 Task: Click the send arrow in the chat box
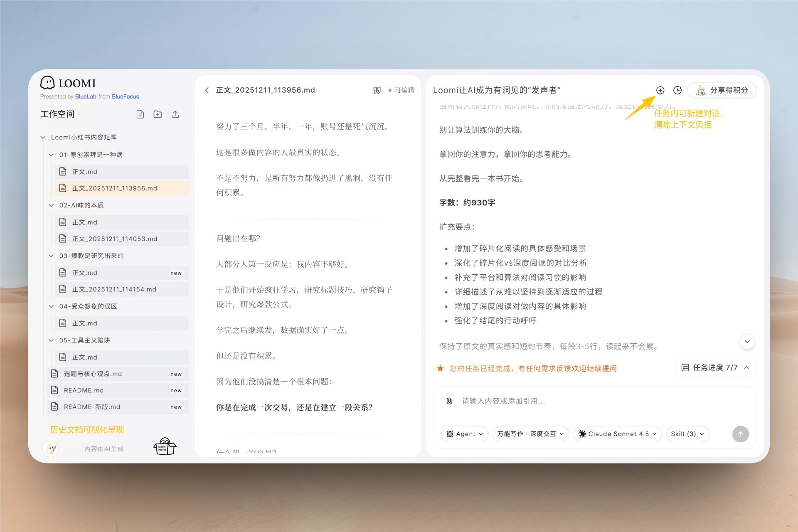tap(740, 433)
